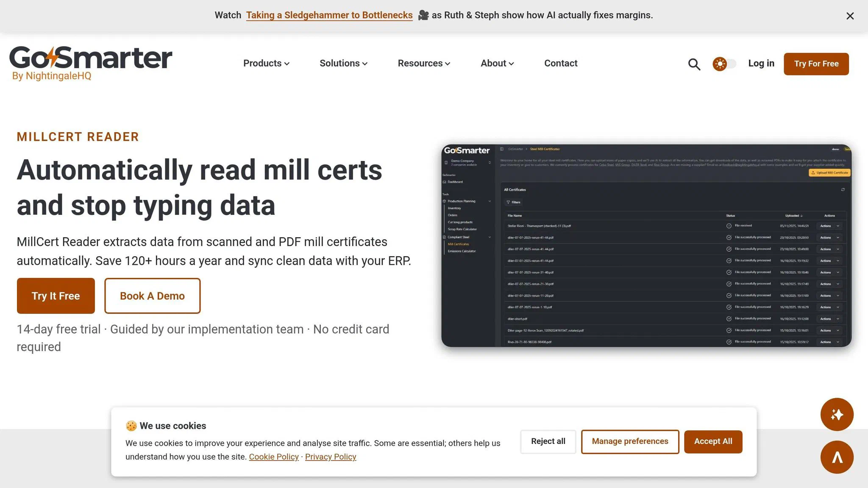This screenshot has height=488, width=868.
Task: Open Manage preferences for cookies
Action: [x=630, y=441]
